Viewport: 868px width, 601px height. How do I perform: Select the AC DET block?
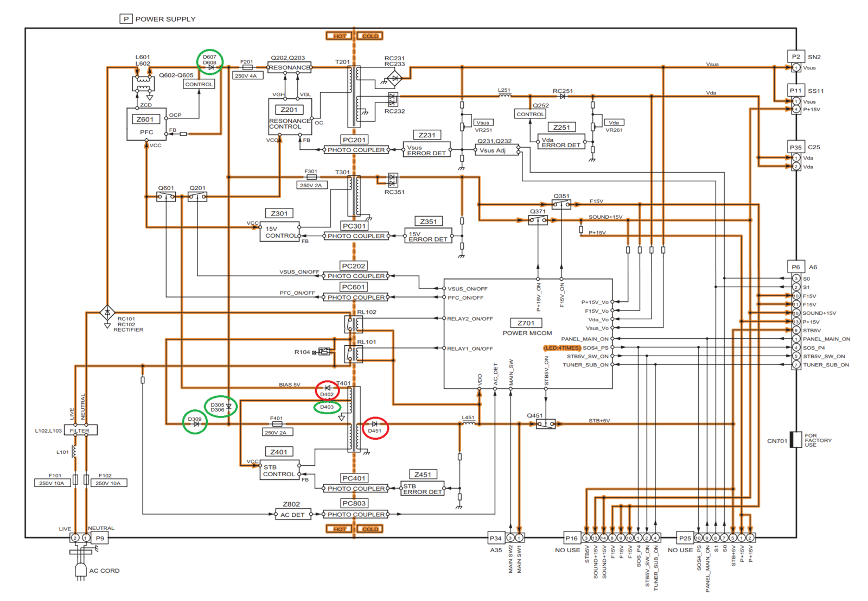pyautogui.click(x=292, y=515)
